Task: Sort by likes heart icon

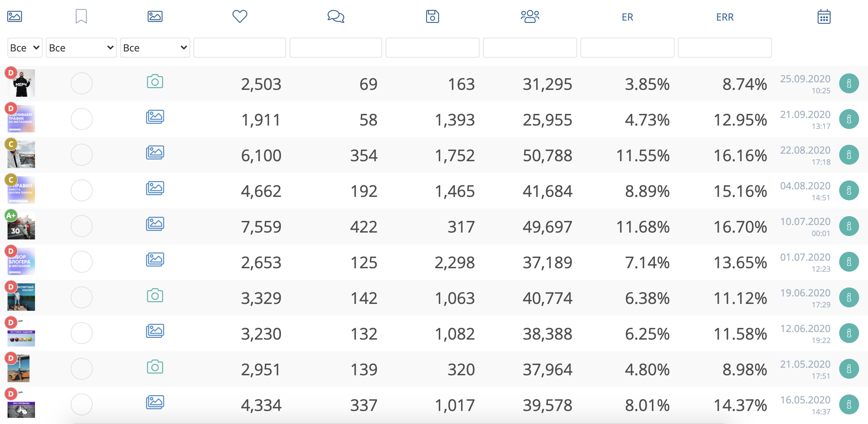Action: (239, 16)
